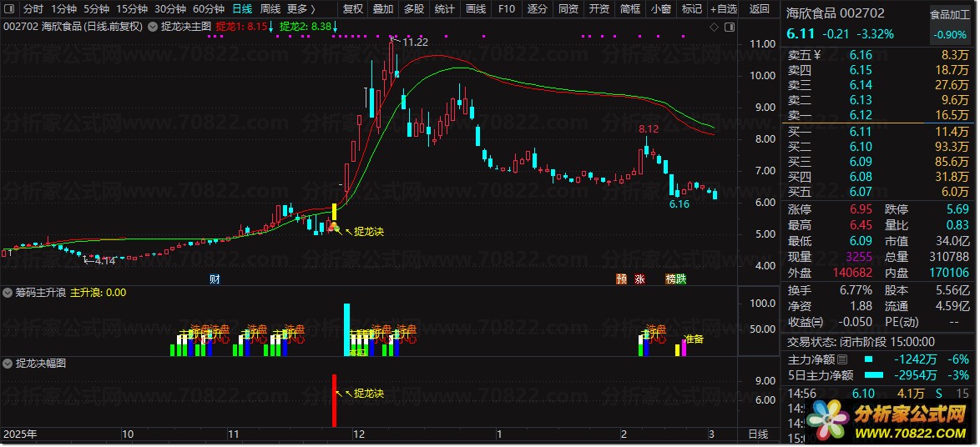Click the 14:56 trade tick row
This screenshot has height=447, width=980.
pos(879,394)
